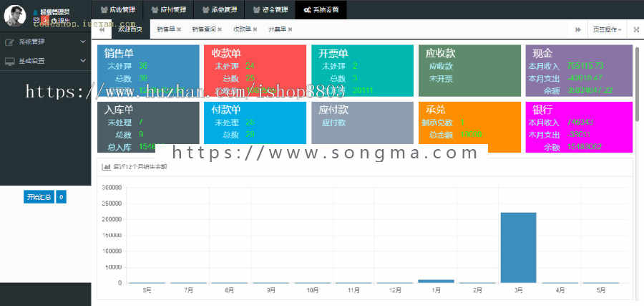Switch to the 销售查询 tab

[204, 29]
